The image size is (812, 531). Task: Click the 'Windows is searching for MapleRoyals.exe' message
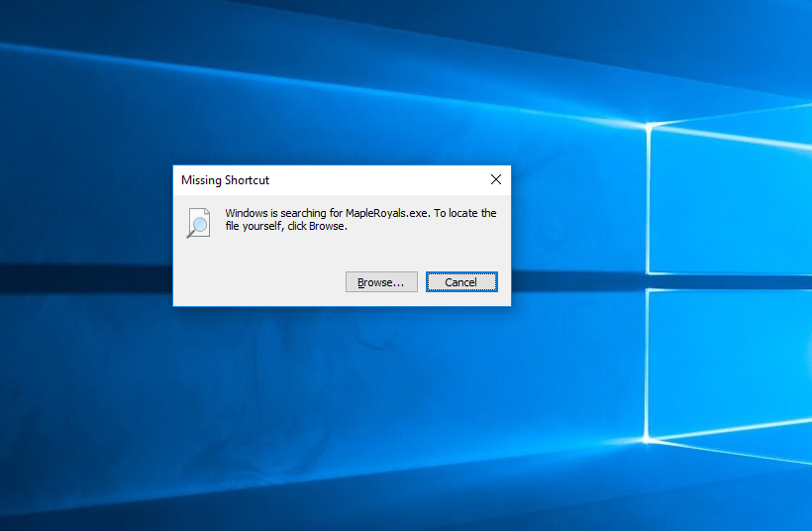pyautogui.click(x=360, y=220)
